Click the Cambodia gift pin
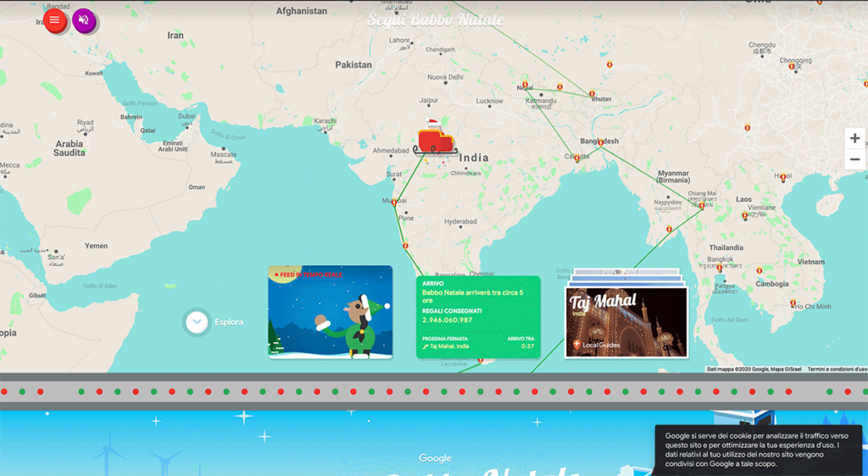 click(759, 270)
